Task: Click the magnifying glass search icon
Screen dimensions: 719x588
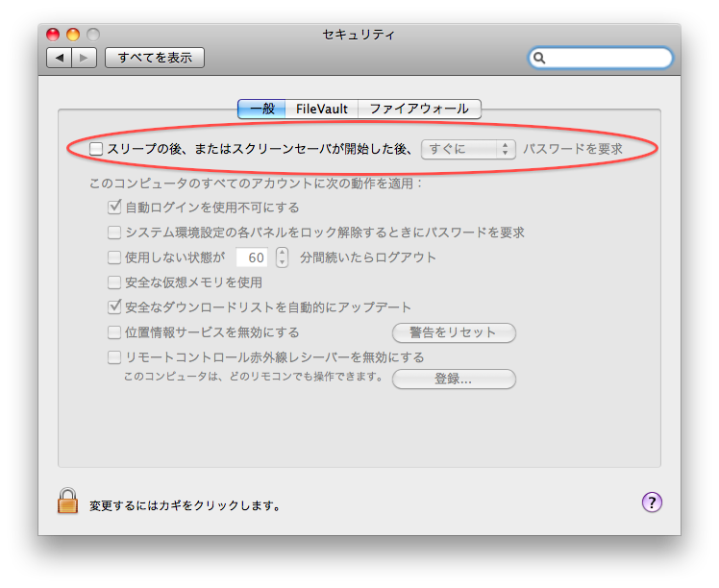Action: coord(539,59)
